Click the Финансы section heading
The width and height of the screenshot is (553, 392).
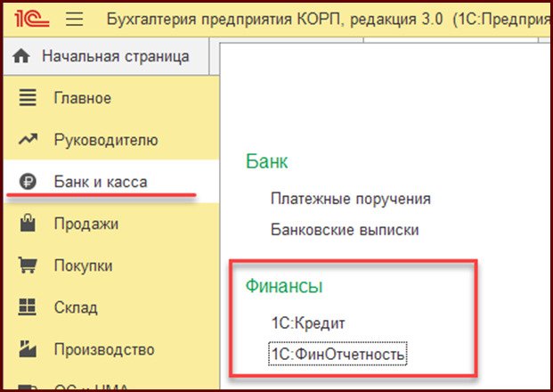[x=283, y=286]
